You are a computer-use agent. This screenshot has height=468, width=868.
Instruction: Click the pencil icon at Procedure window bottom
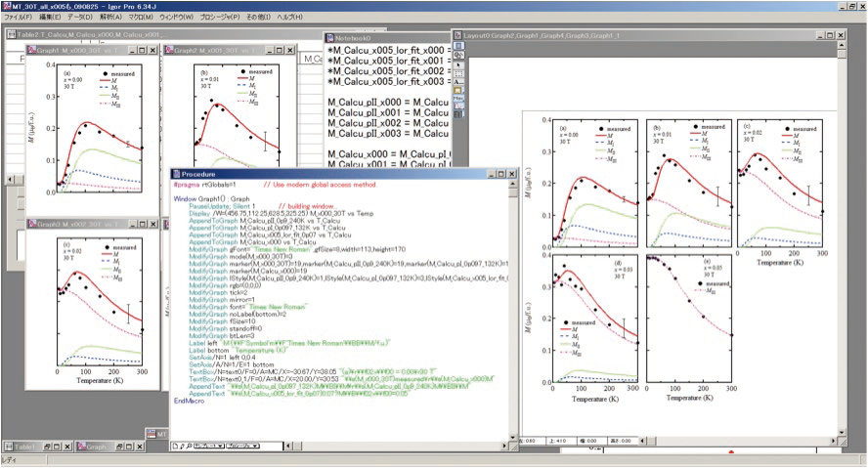click(x=182, y=446)
